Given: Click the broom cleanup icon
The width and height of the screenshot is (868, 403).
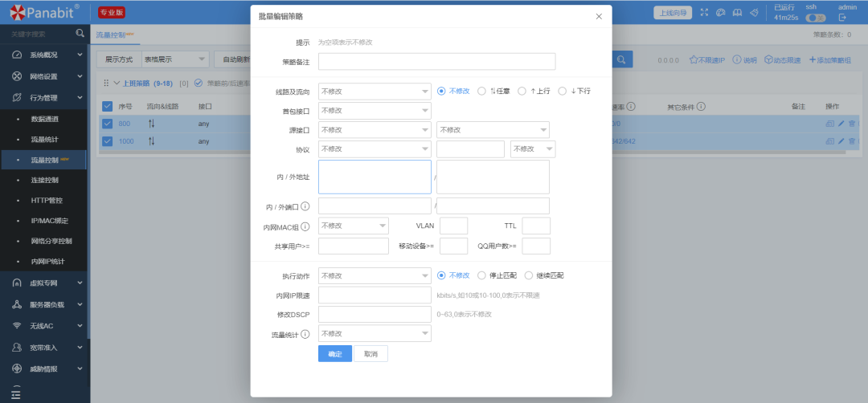Looking at the screenshot, I should click(x=755, y=12).
